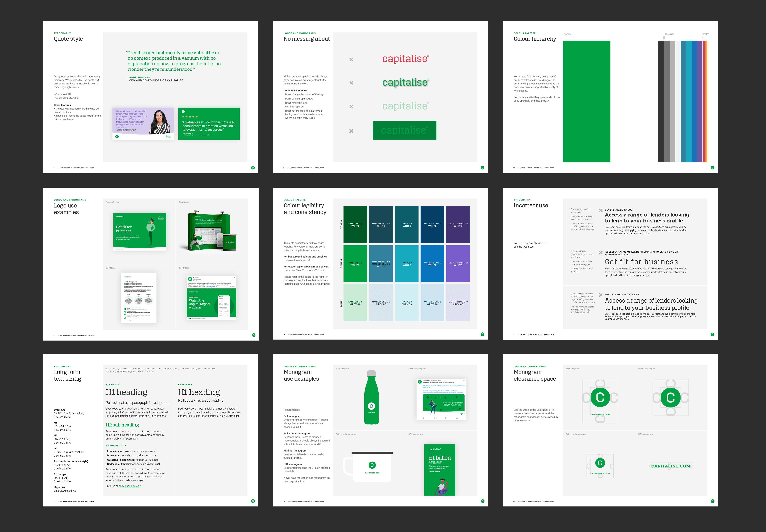Click the large primary green bar in Colour hierarchy
The height and width of the screenshot is (532, 766).
(x=586, y=101)
